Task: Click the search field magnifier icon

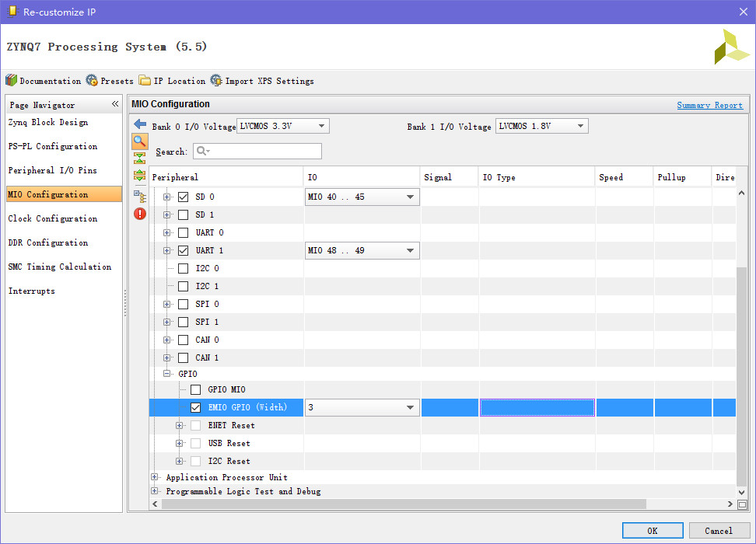Action: tap(202, 151)
